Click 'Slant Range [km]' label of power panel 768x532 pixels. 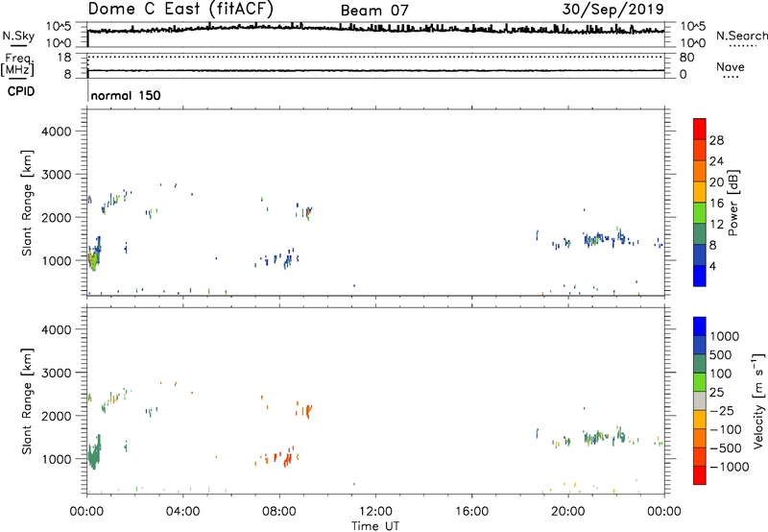(x=27, y=203)
